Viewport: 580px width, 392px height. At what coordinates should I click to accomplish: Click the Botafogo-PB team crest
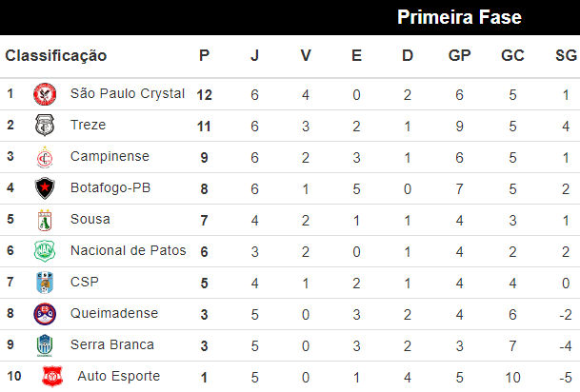[44, 187]
